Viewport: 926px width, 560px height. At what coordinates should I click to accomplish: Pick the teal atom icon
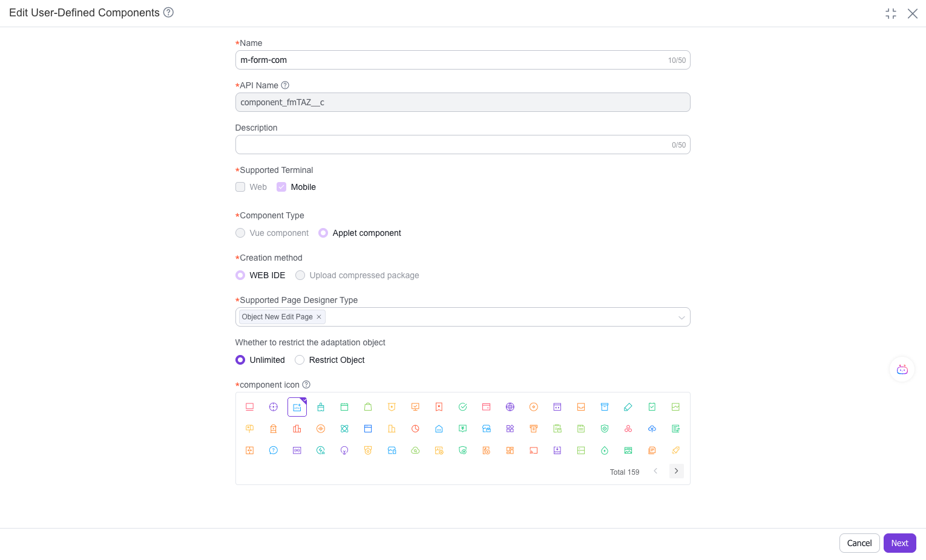tap(344, 429)
